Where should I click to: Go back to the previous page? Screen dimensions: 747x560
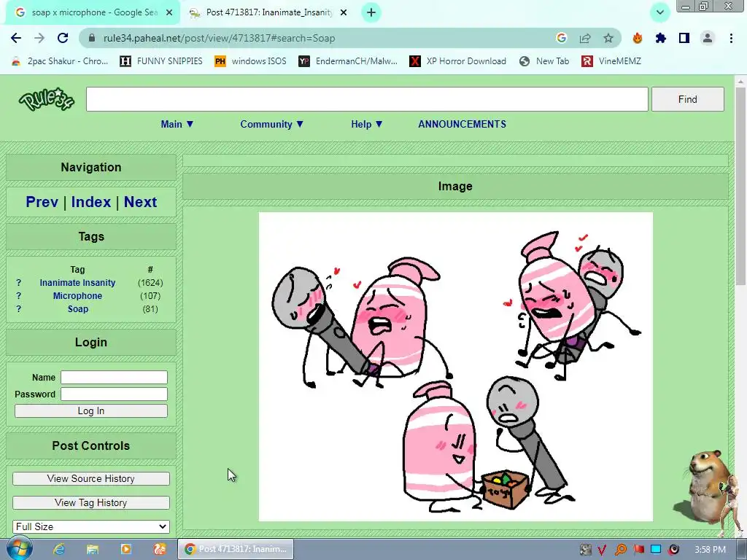16,38
